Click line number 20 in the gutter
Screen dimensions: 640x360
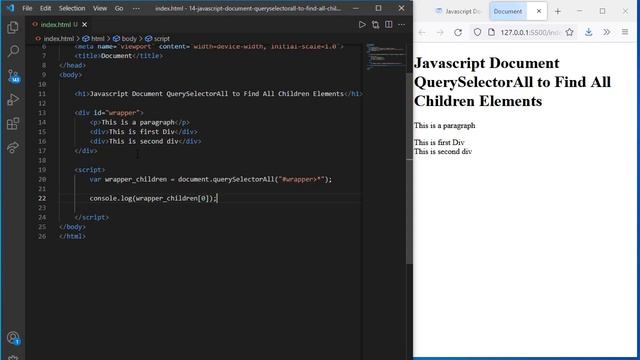click(x=42, y=179)
